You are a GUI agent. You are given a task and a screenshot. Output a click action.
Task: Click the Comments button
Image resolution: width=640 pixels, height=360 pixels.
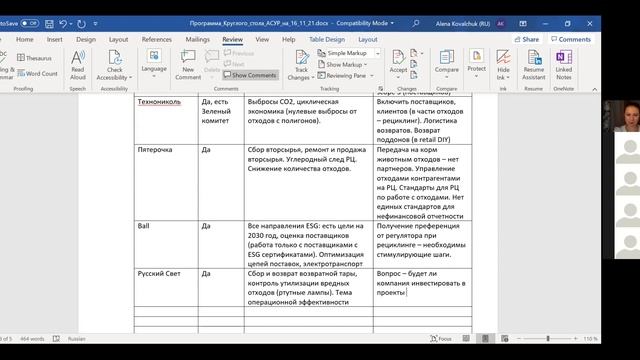[x=571, y=39]
